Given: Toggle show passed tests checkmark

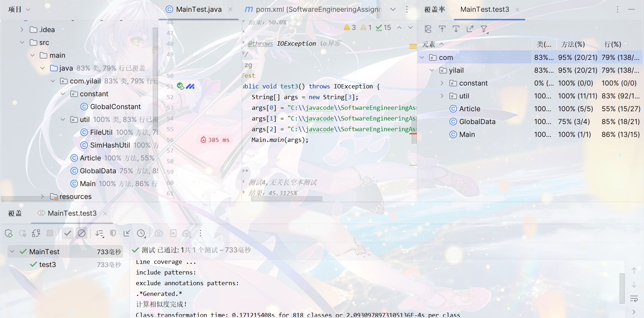Looking at the screenshot, I should click(x=68, y=233).
